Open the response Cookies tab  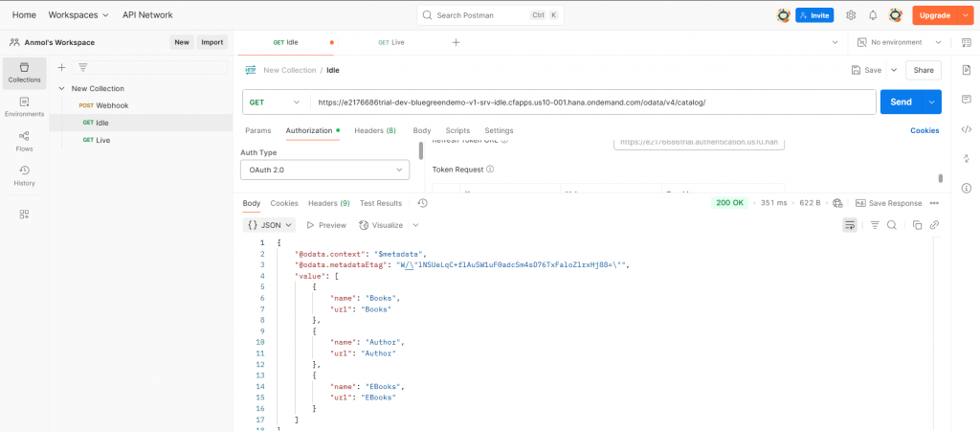click(284, 203)
